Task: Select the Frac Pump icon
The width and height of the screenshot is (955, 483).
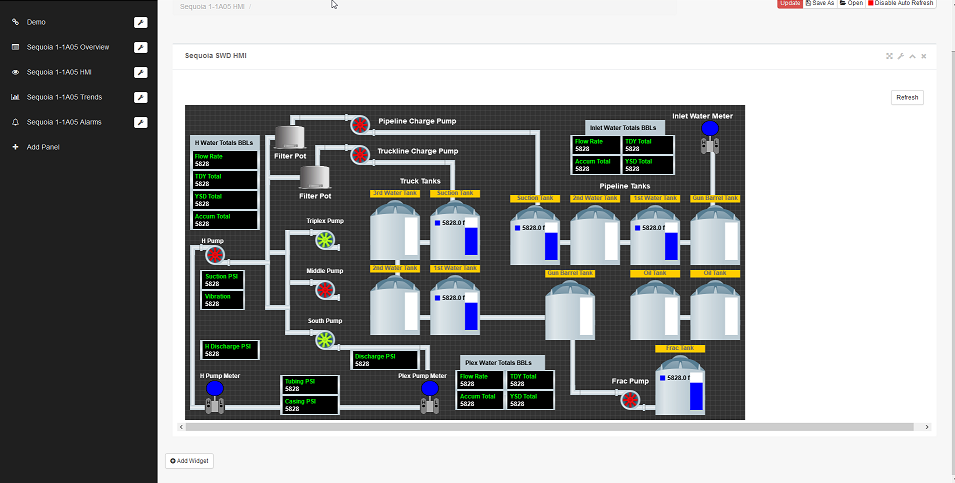Action: (x=630, y=400)
